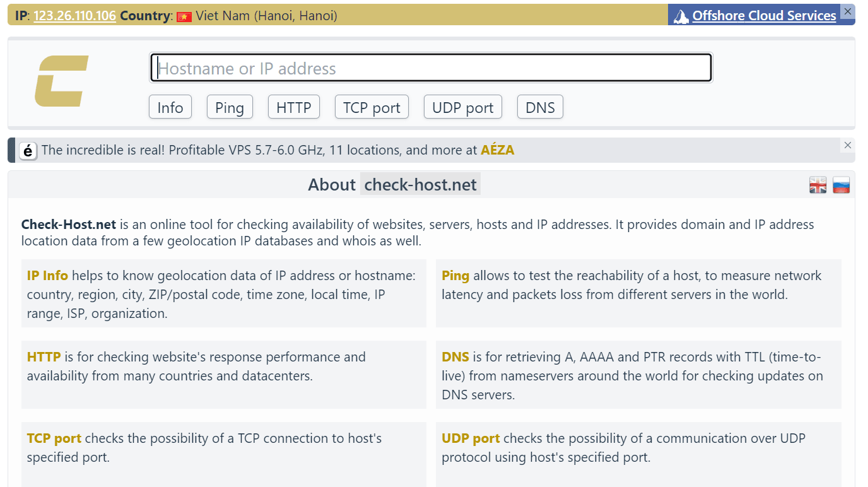Click the Ping check button

tap(230, 107)
